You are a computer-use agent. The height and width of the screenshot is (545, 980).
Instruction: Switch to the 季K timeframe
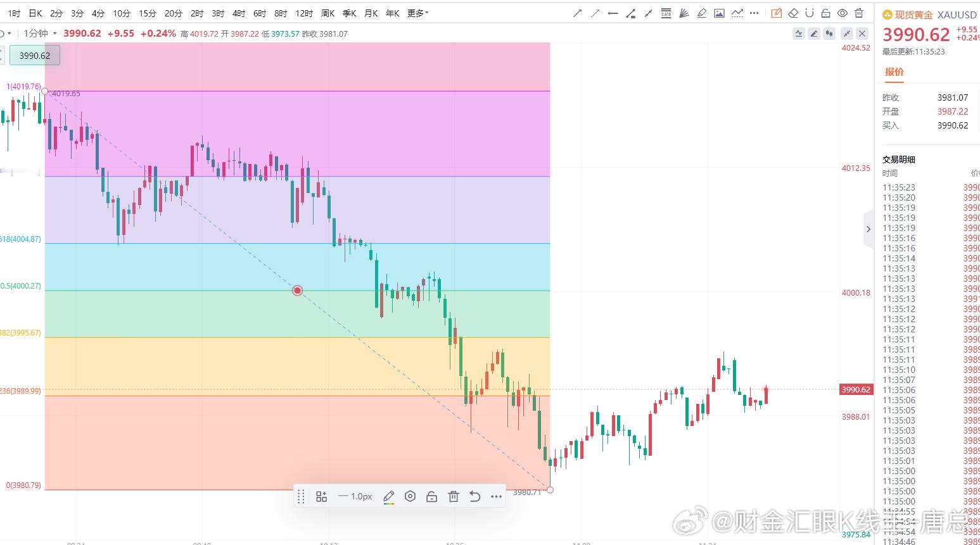pyautogui.click(x=350, y=13)
